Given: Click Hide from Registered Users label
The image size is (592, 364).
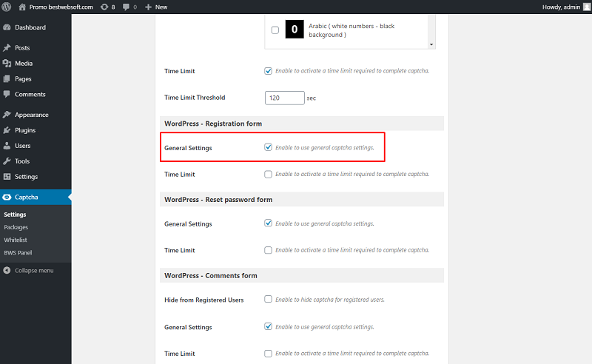Looking at the screenshot, I should 204,300.
